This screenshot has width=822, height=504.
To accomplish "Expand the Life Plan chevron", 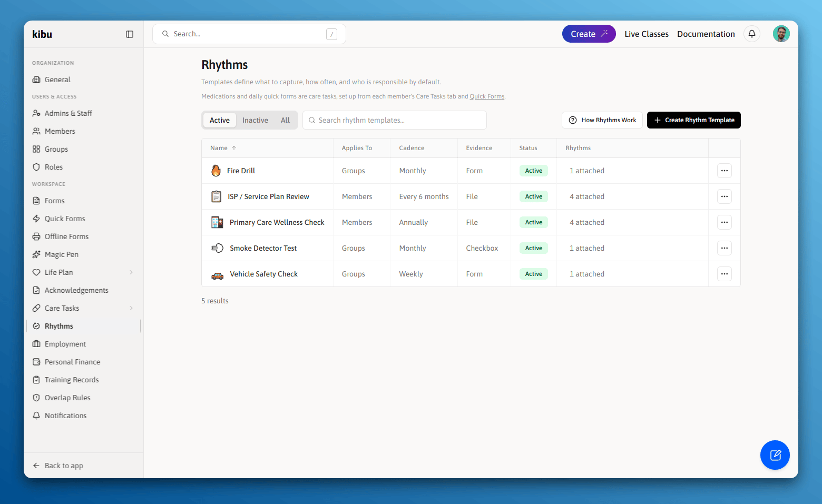I will 131,272.
